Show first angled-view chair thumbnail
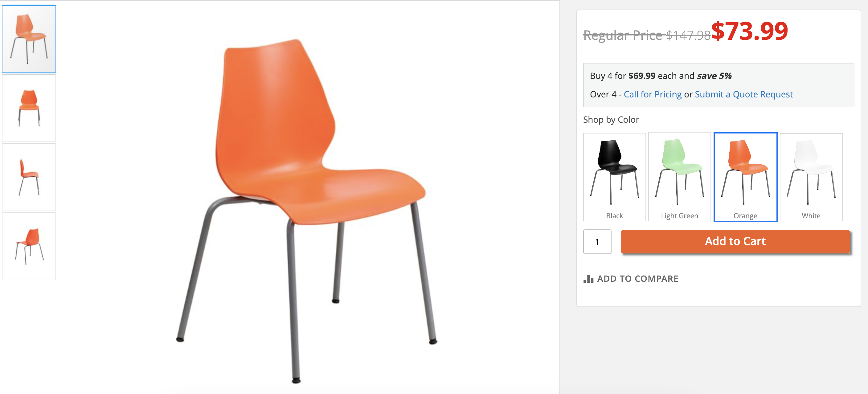Viewport: 868px width, 394px height. click(29, 39)
